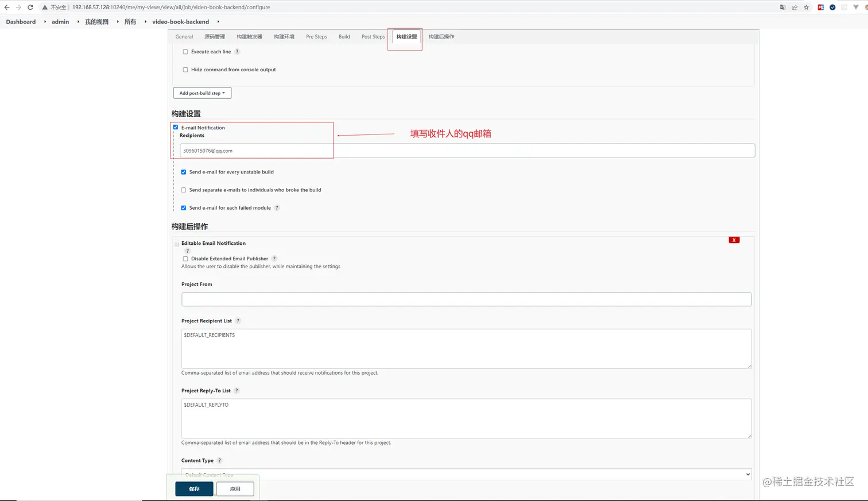Open the video-book-backend breadcrumb link
The image size is (868, 501).
(x=180, y=22)
